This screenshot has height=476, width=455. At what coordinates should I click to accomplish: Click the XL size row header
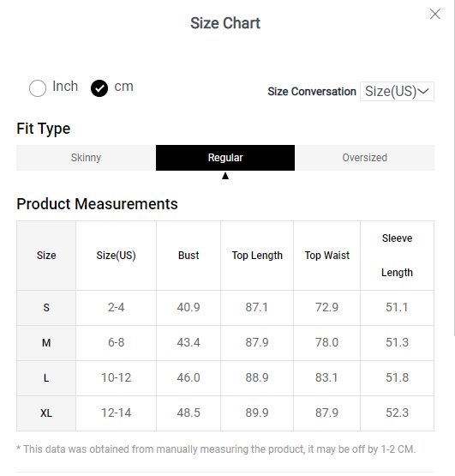point(46,413)
